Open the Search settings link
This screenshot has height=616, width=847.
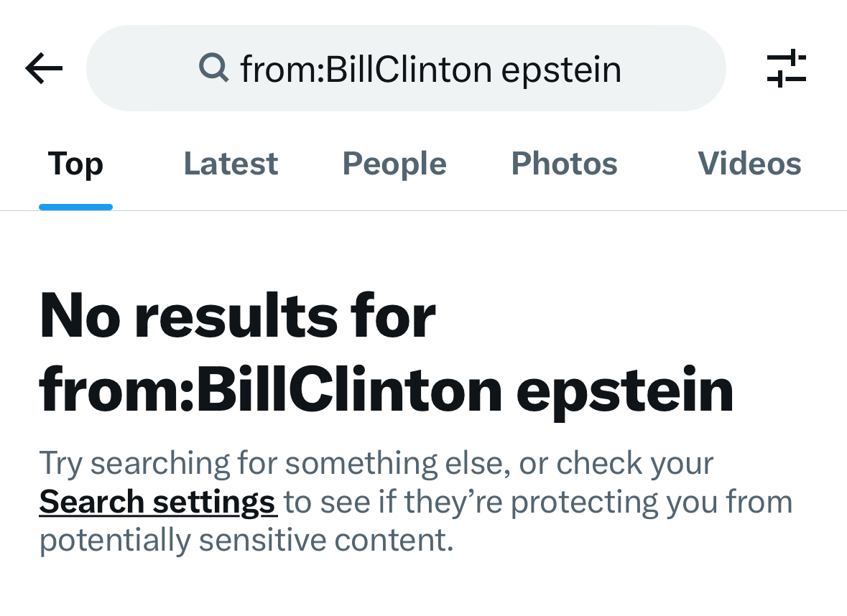click(158, 502)
